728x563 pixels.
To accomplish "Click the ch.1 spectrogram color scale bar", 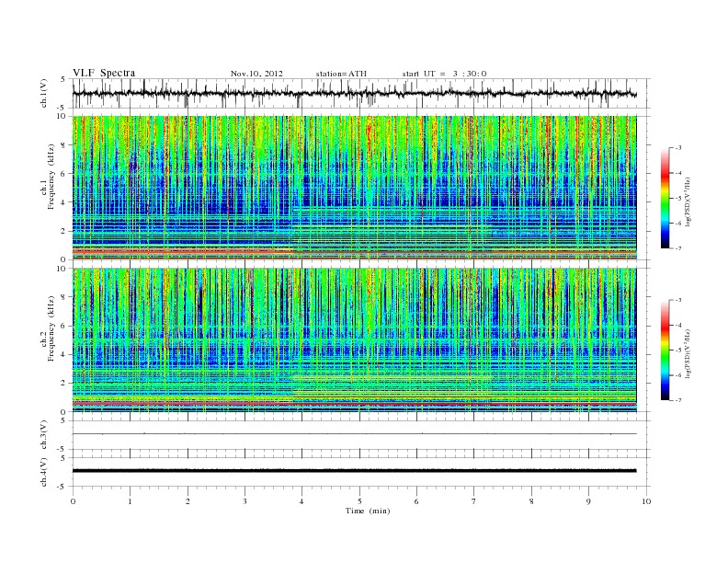I will 665,198.
